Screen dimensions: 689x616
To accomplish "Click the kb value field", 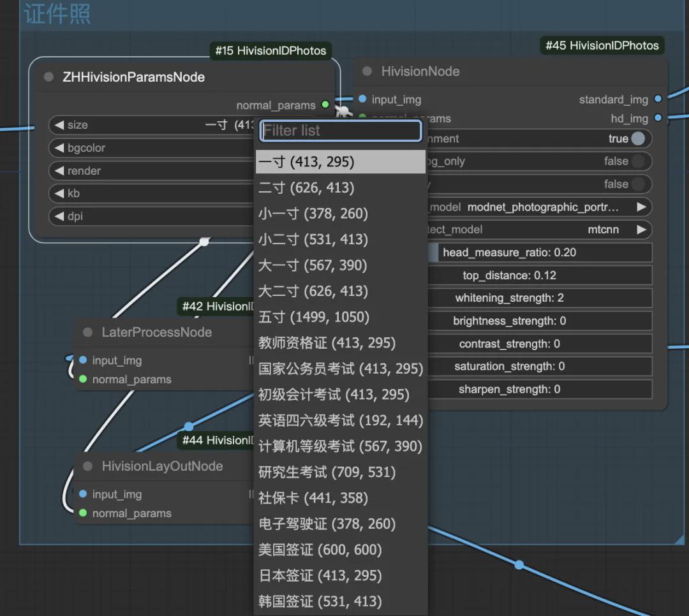I will pos(152,193).
